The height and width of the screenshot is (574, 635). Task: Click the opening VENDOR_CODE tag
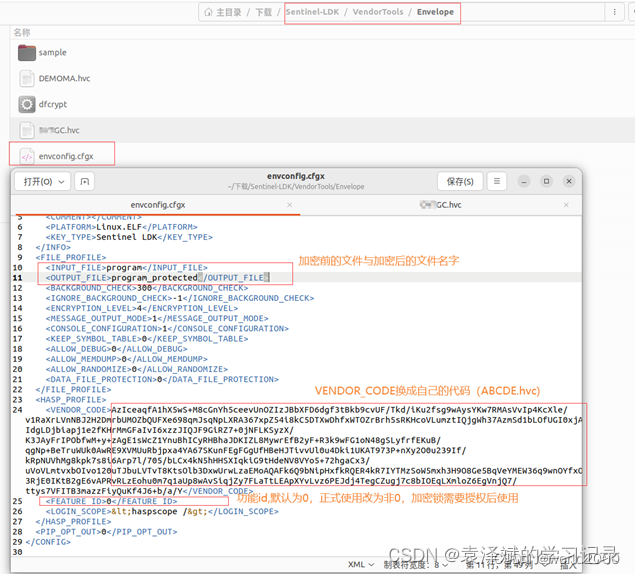(78, 410)
